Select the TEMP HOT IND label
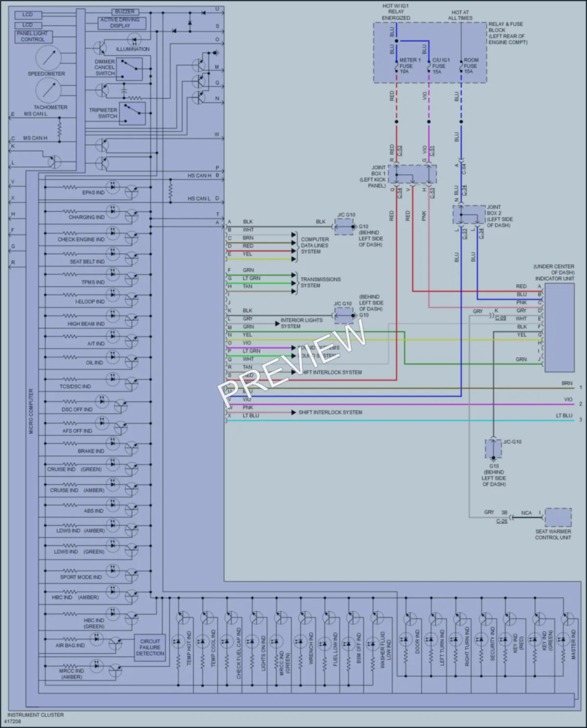The width and height of the screenshot is (587, 728). (x=189, y=648)
